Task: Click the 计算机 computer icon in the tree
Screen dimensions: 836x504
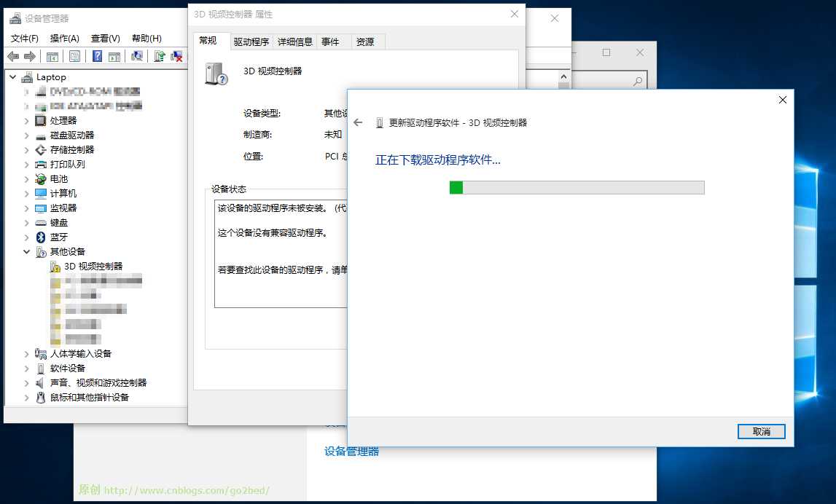Action: click(41, 194)
